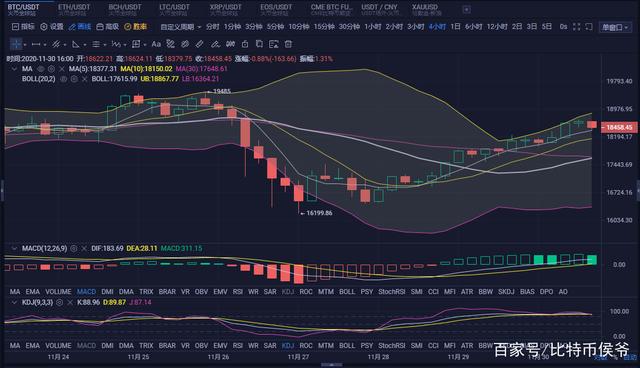
Task: Select the Fibonacci levels drawing tool
Action: (x=96, y=44)
